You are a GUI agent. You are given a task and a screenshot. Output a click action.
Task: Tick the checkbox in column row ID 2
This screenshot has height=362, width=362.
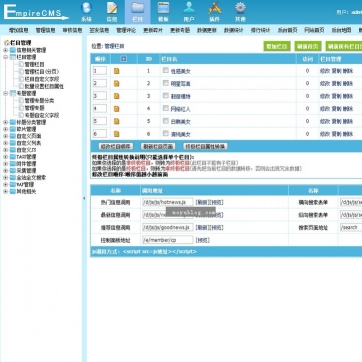[x=166, y=83]
